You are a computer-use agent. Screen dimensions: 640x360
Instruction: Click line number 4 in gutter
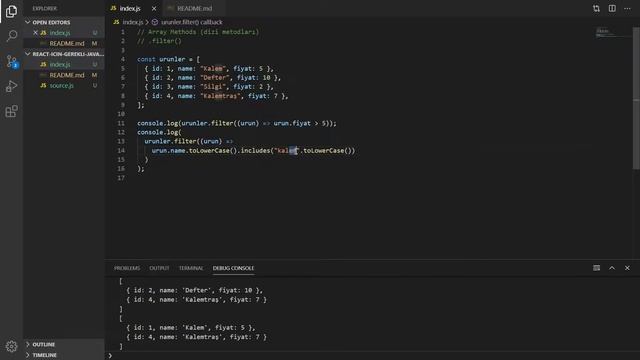point(122,59)
